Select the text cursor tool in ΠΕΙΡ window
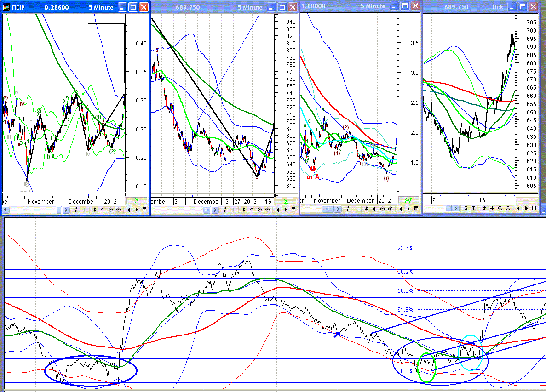Screen dimensions: 546x392 (84, 210)
